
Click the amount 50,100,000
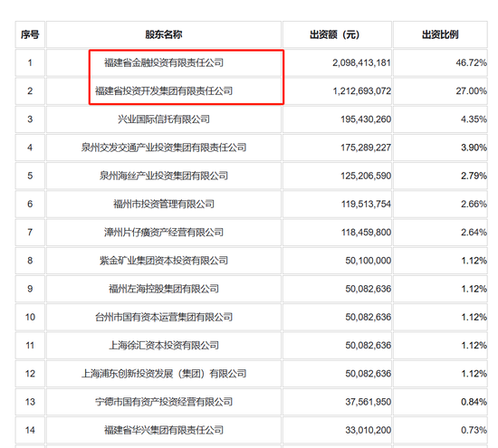pos(369,261)
